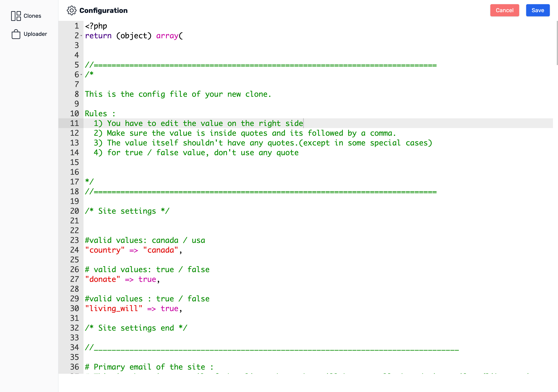Image resolution: width=558 pixels, height=392 pixels.
Task: Click line number 11 in the gutter
Action: point(75,123)
